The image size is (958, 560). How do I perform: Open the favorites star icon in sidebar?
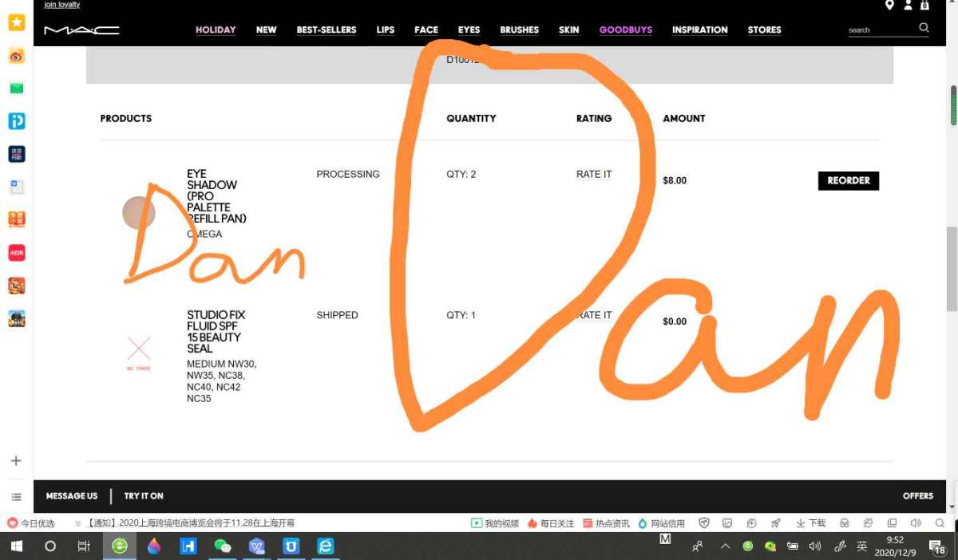point(16,22)
